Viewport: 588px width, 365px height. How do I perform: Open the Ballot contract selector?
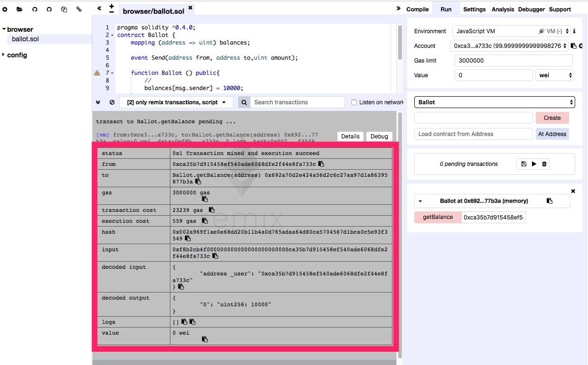click(495, 102)
